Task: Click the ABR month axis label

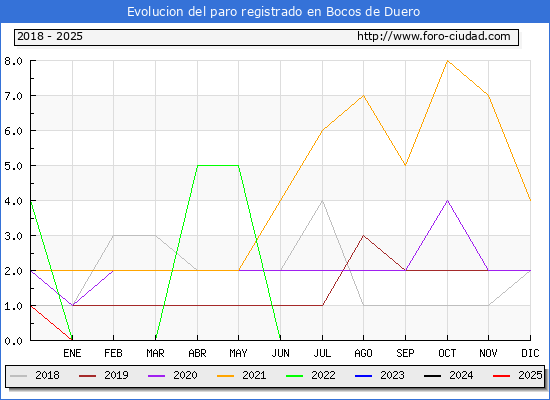Action: pos(197,353)
